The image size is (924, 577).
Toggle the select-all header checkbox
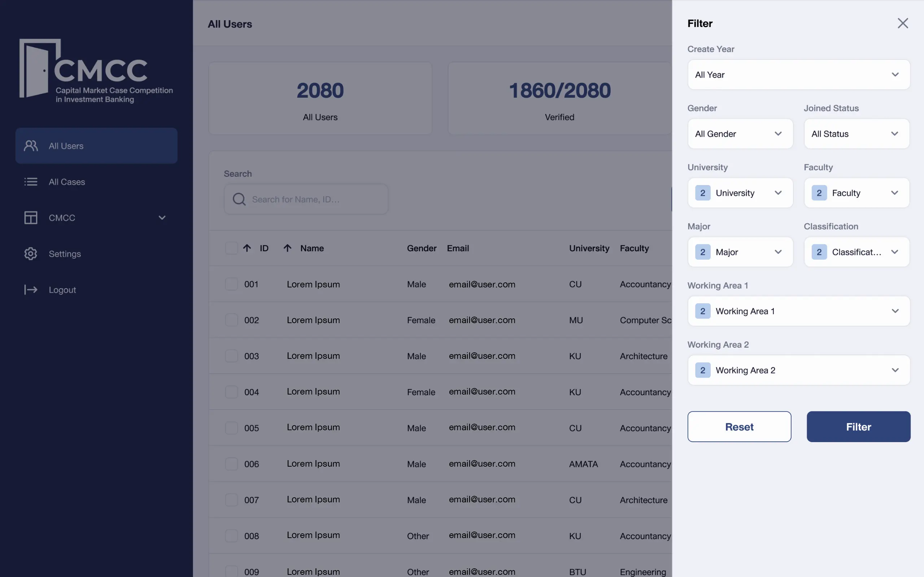tap(231, 248)
